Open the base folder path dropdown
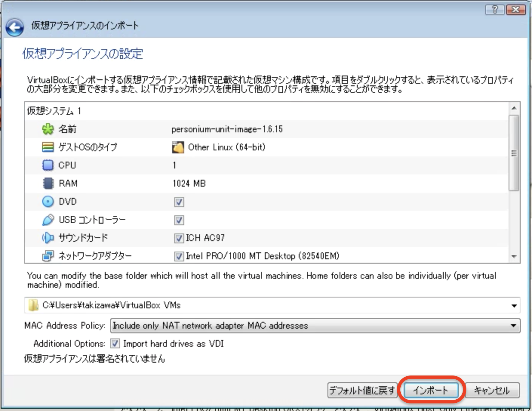Viewport: 532px width, 411px height. [x=514, y=305]
